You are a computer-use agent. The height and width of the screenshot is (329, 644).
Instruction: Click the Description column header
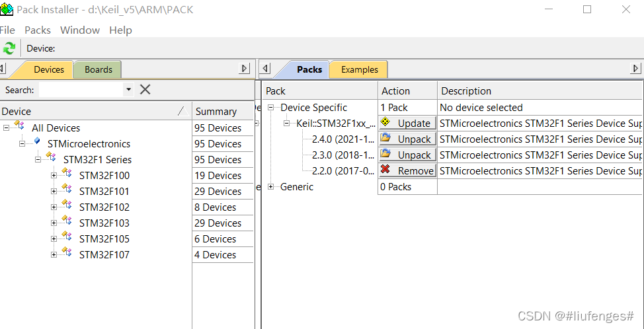click(540, 91)
